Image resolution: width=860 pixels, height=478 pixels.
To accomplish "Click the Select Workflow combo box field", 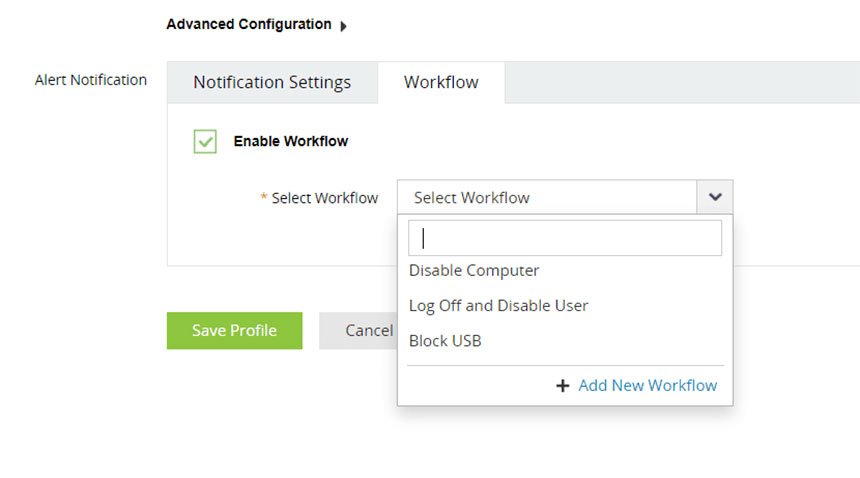I will pos(546,198).
